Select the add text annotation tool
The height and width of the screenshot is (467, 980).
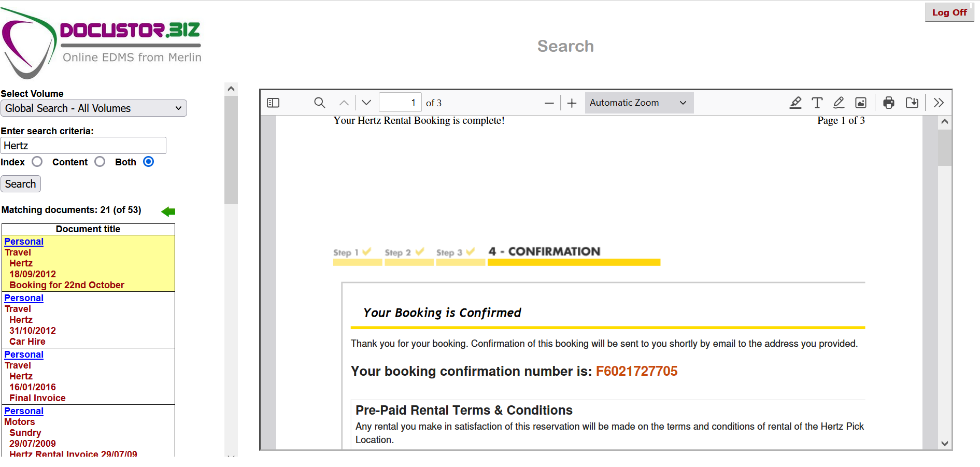pos(817,103)
